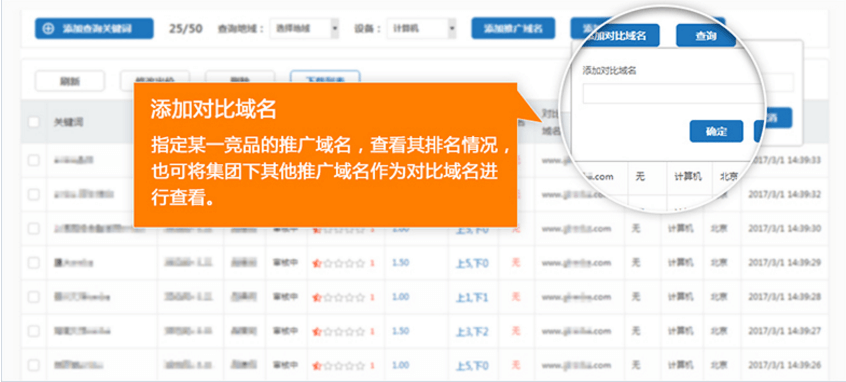846x382 pixels.
Task: Click timestamp 2017/3/1 14:39:32
Action: 784,194
